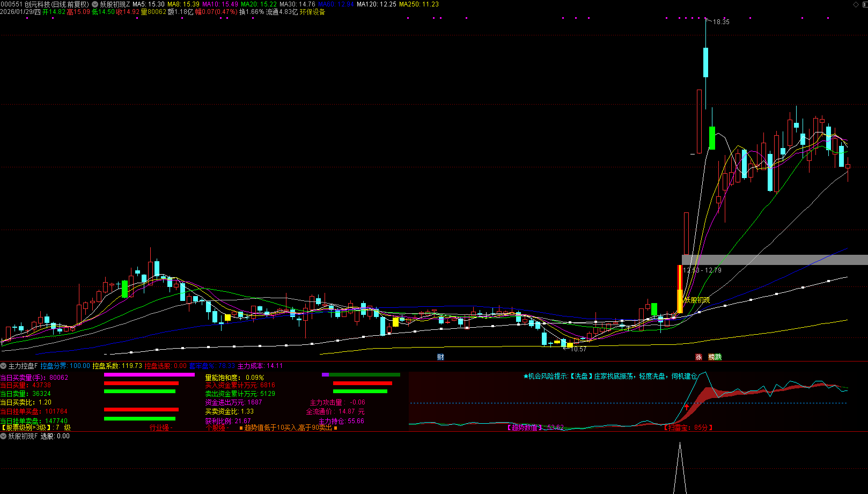
Task: Click the 主力攻击量: -0.06 value
Action: [x=337, y=402]
